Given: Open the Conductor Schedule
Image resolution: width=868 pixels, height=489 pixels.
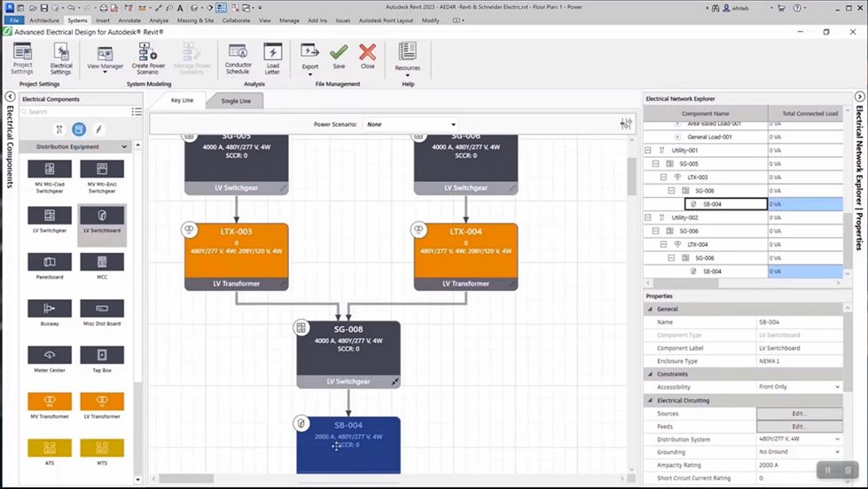Looking at the screenshot, I should [238, 59].
